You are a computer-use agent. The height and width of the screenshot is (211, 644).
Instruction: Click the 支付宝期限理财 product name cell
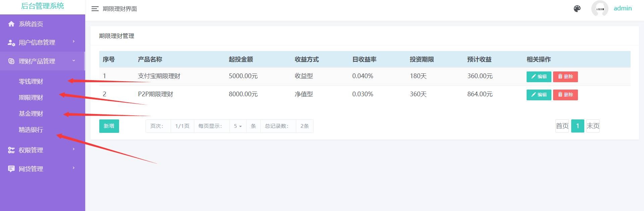(159, 76)
